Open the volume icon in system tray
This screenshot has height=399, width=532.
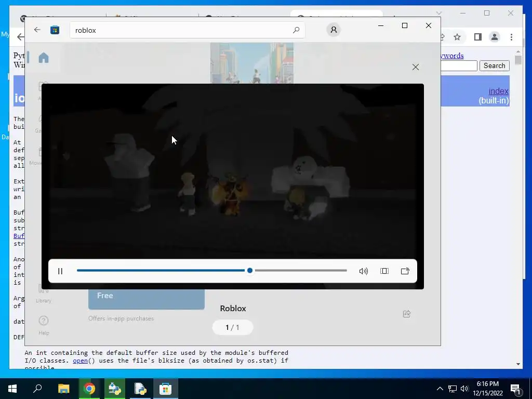click(x=464, y=389)
